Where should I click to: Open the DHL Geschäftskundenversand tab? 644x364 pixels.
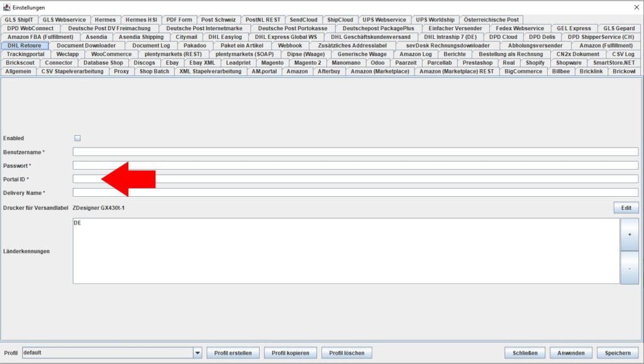click(x=371, y=37)
